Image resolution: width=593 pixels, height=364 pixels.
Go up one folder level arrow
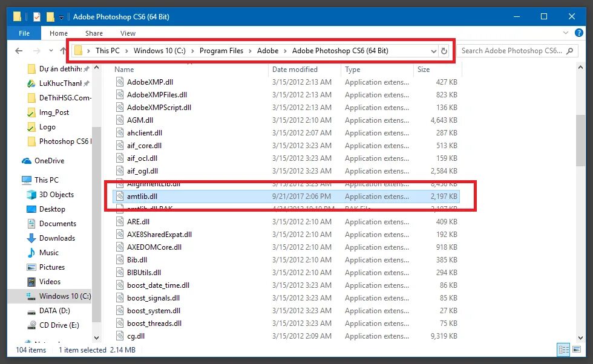pos(63,51)
